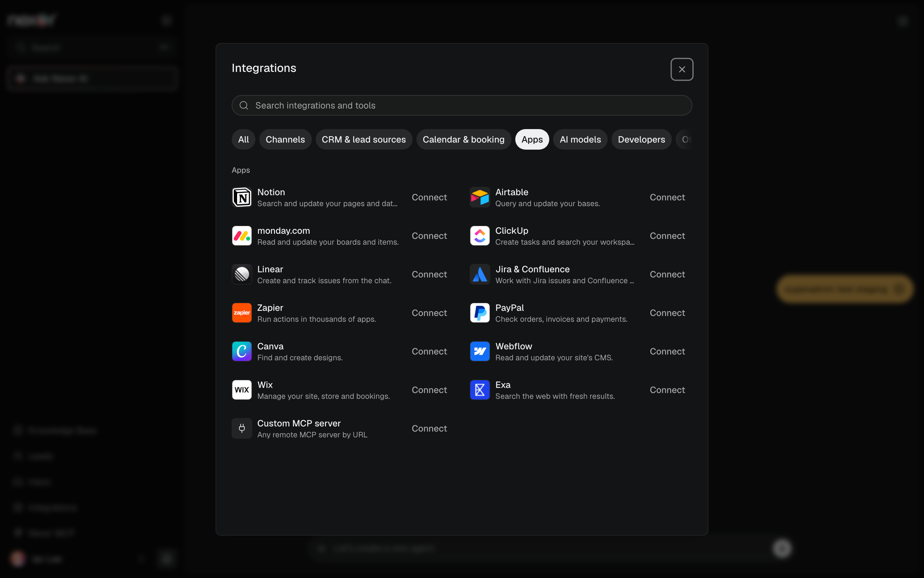Select the Apps tab
This screenshot has height=578, width=924.
(x=532, y=140)
